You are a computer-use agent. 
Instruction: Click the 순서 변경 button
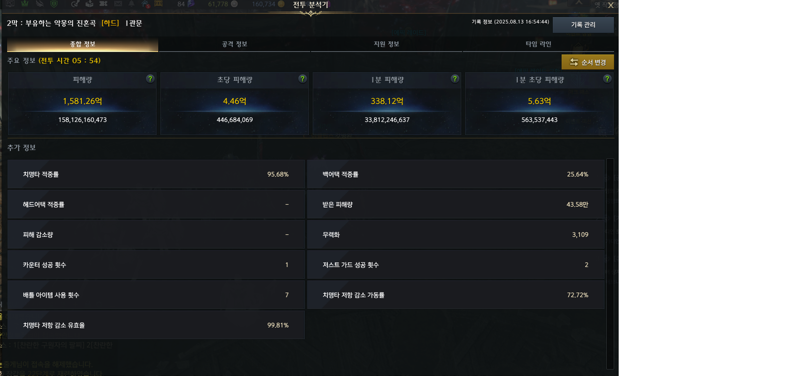point(588,62)
